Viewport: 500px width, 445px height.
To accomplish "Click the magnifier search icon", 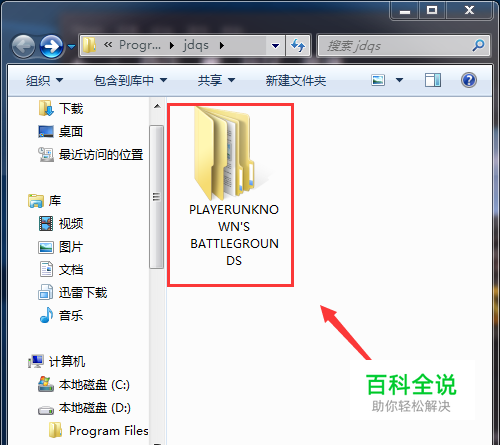I will coord(478,45).
